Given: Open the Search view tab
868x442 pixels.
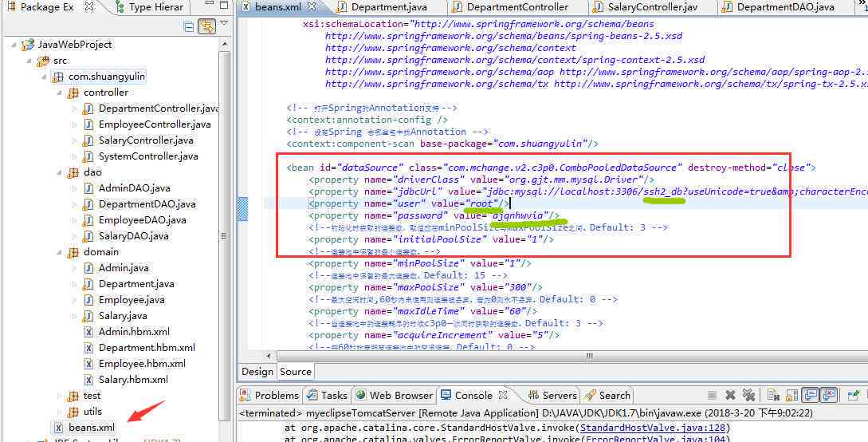Looking at the screenshot, I should [608, 396].
